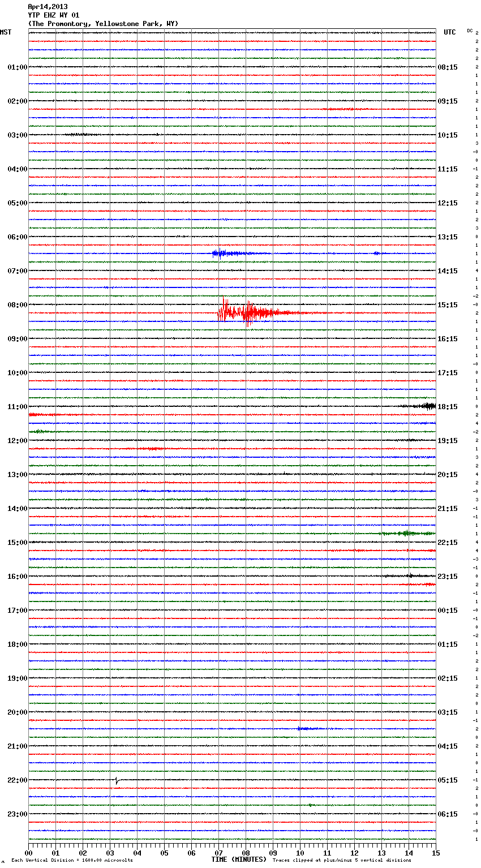Click the "MST" time zone label
This screenshot has width=481, height=868.
click(x=6, y=32)
